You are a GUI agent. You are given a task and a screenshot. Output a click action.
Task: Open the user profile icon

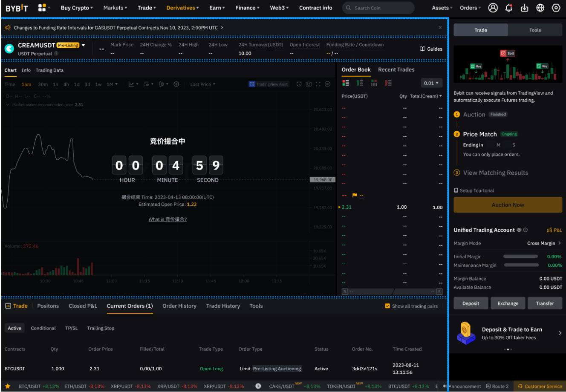point(493,8)
